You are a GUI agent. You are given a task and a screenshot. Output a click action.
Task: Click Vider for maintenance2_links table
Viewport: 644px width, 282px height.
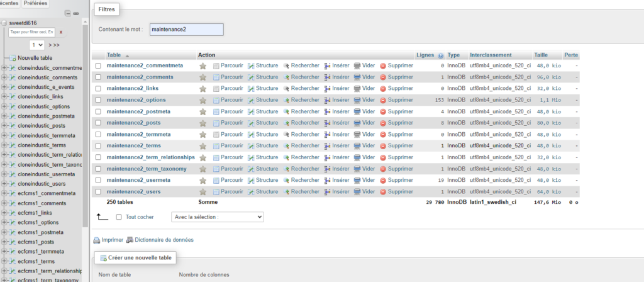[x=365, y=88]
